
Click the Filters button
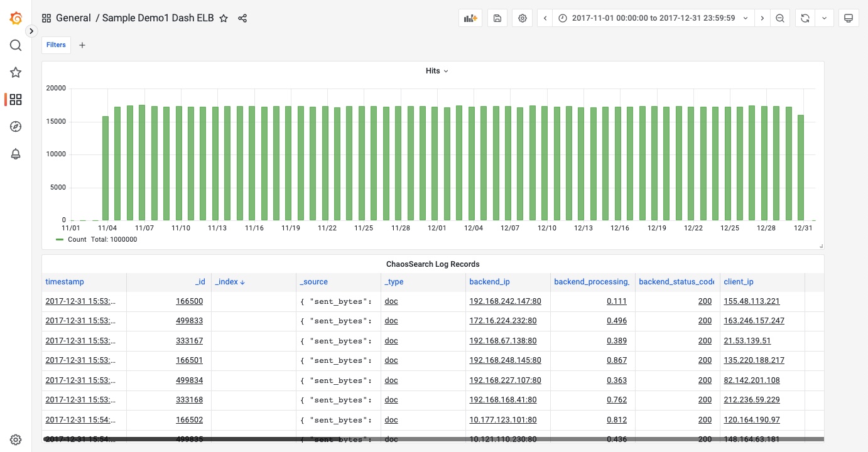(x=56, y=45)
